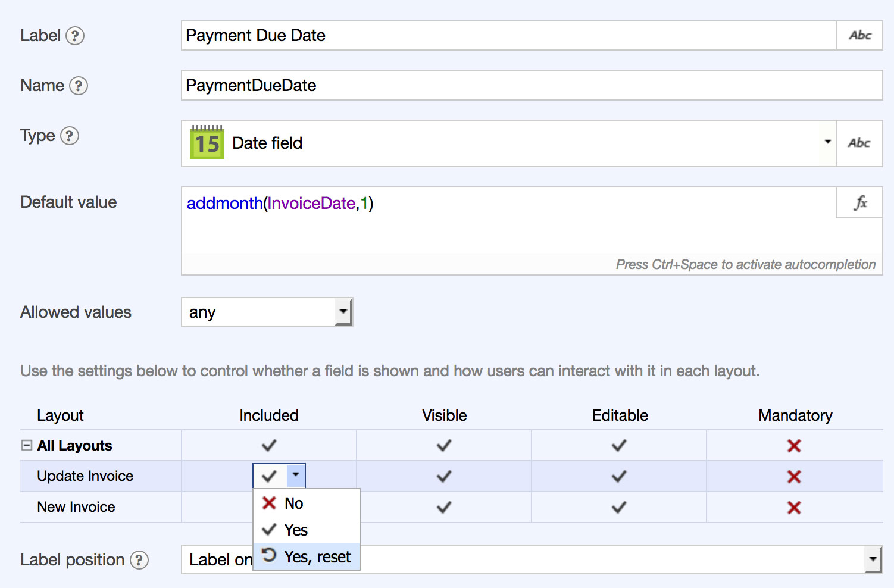Select 'No' in the Included menu
This screenshot has height=588, width=894.
(293, 503)
